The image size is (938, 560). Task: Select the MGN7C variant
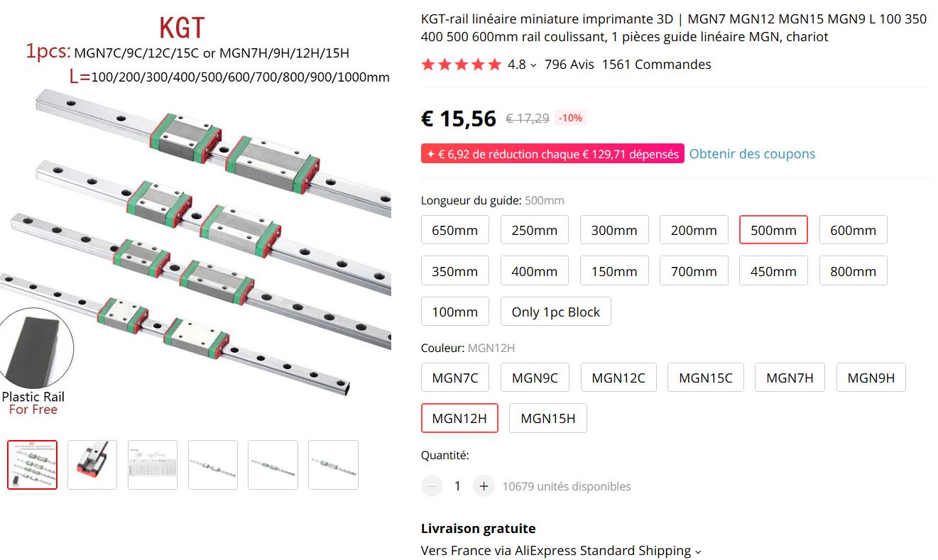(x=455, y=378)
